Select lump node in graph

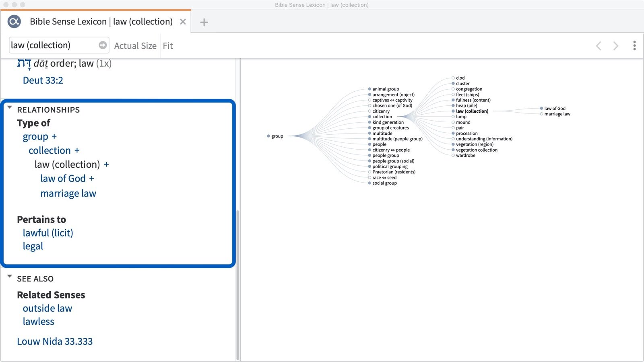pyautogui.click(x=459, y=117)
